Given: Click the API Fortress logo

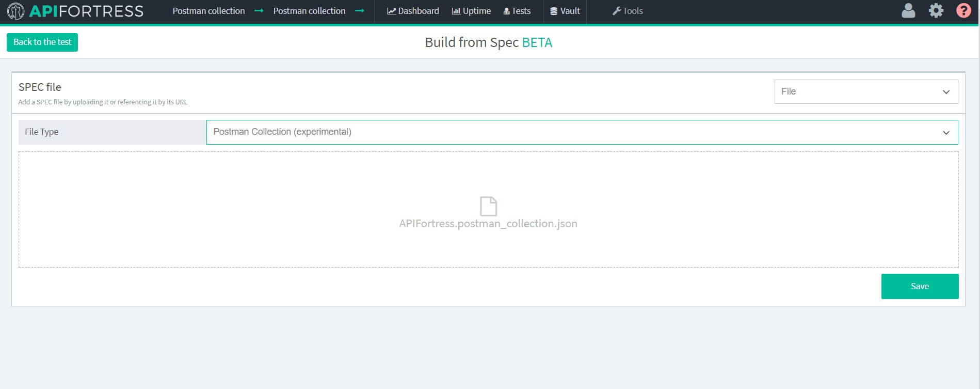Looking at the screenshot, I should point(75,11).
